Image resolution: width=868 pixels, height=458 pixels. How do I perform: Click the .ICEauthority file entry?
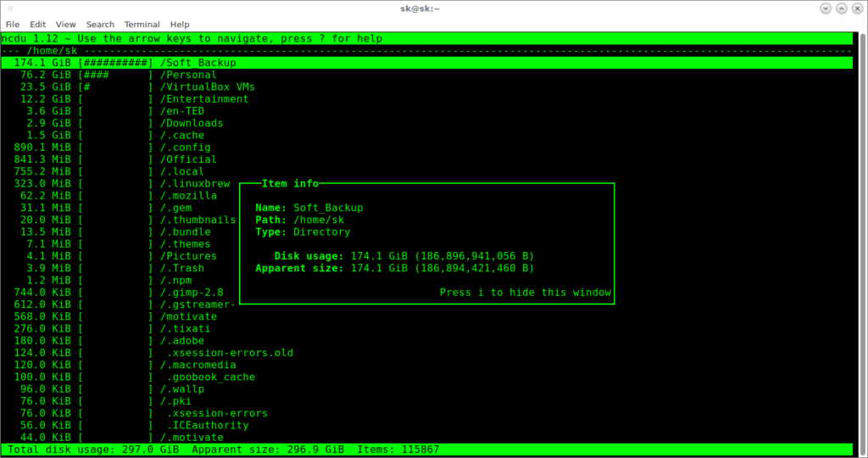pos(208,425)
